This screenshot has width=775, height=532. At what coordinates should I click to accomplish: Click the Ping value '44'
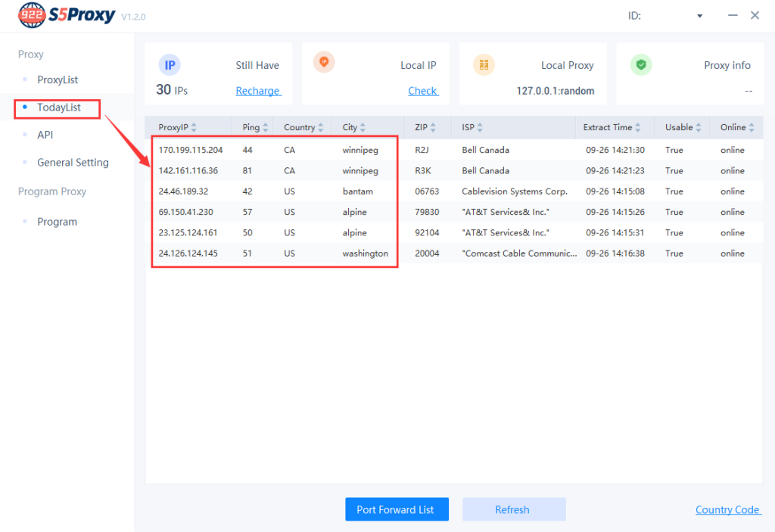coord(247,150)
